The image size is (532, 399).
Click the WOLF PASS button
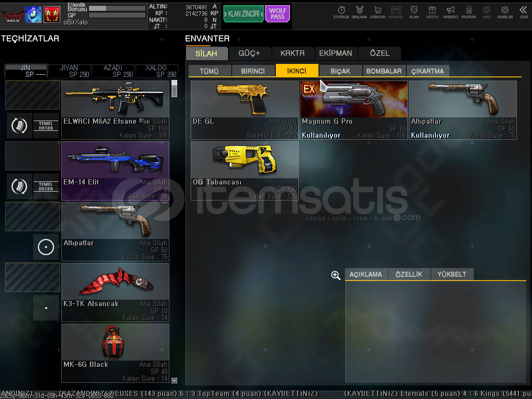pos(277,14)
